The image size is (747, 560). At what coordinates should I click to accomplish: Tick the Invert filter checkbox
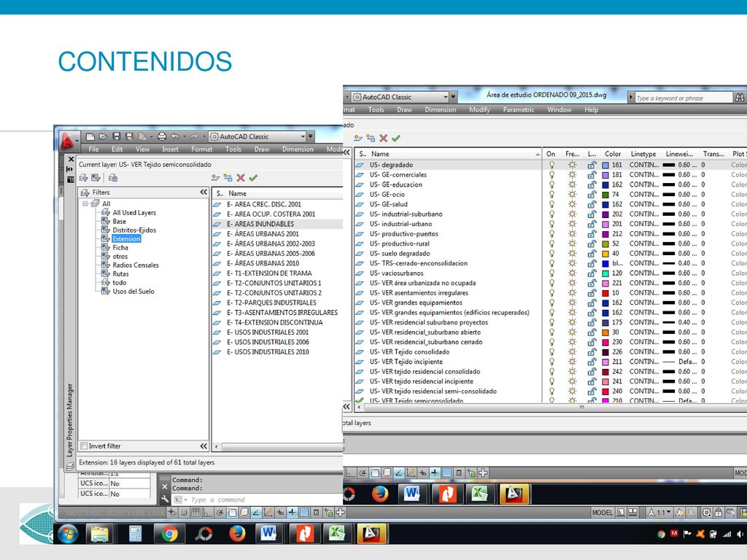(85, 446)
